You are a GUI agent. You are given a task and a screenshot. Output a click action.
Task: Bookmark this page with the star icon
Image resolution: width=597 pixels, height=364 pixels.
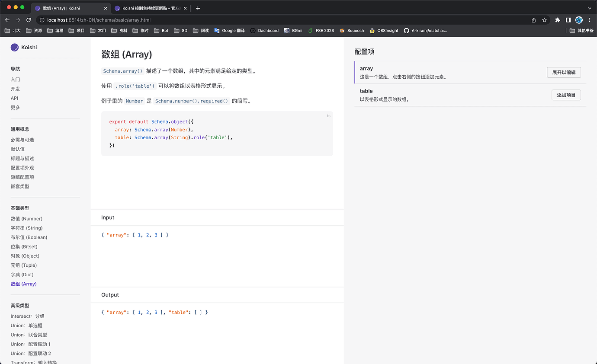(544, 20)
